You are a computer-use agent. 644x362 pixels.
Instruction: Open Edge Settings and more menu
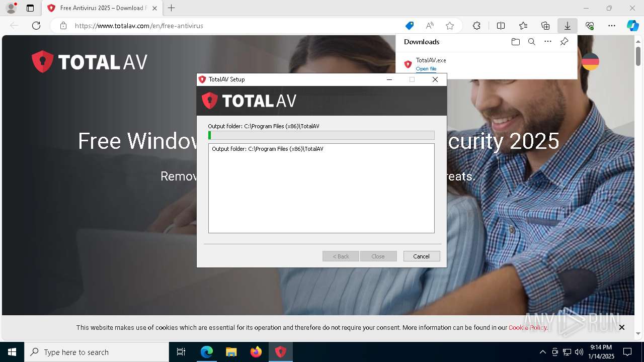pos(612,26)
